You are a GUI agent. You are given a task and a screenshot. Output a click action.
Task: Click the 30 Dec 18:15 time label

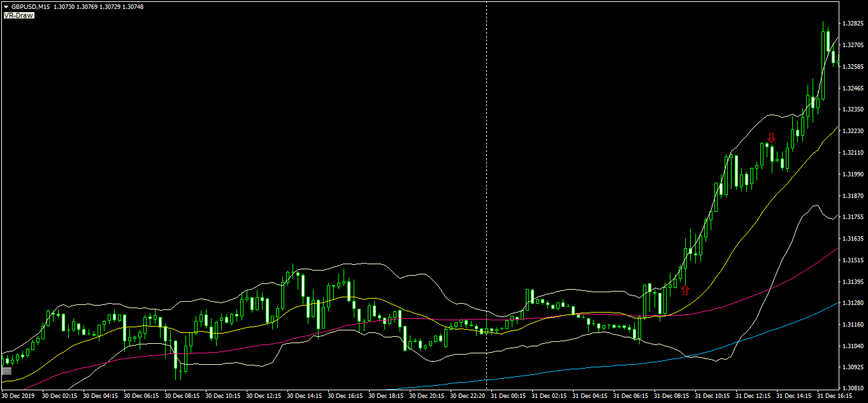click(x=386, y=396)
